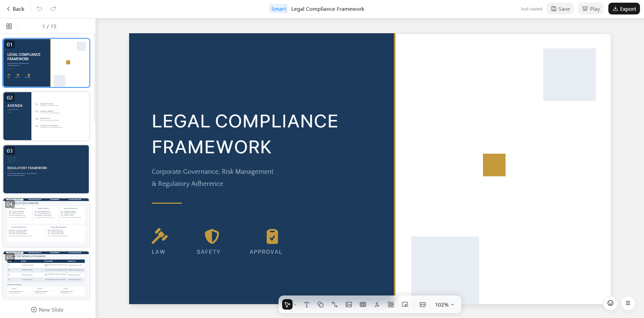Select the shield SAFETY icon on slide

212,236
